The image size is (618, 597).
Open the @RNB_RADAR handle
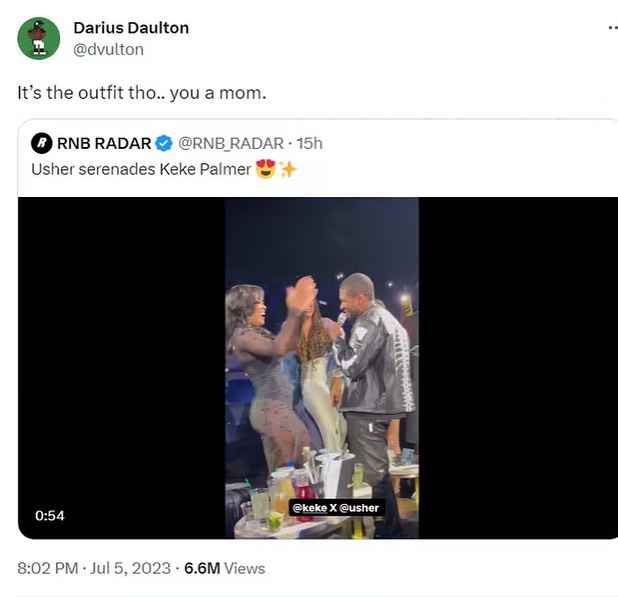(231, 143)
